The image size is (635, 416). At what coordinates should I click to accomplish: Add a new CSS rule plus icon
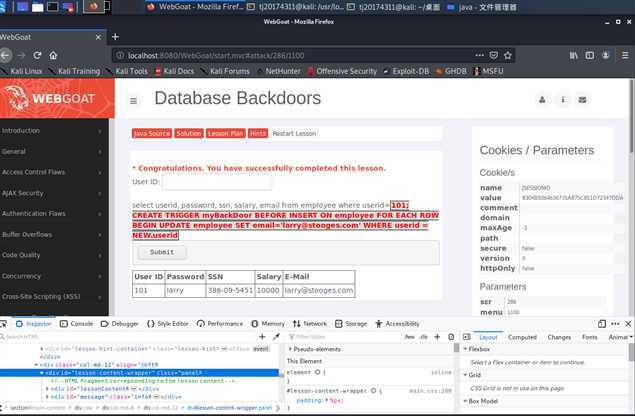click(437, 337)
